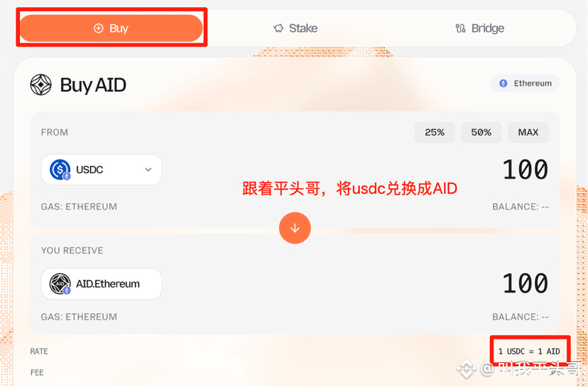Click the AID.Ethereum token icon
The image size is (588, 387).
click(x=60, y=284)
